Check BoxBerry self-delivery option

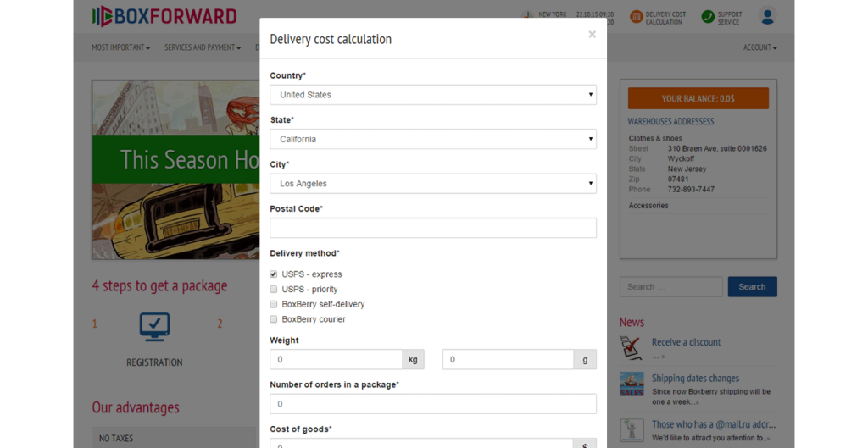tap(274, 304)
